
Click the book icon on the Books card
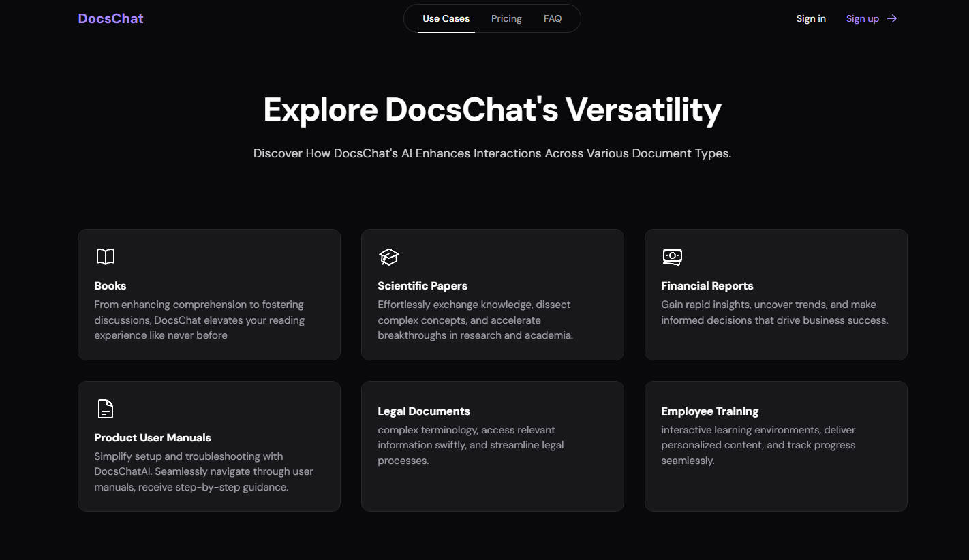[106, 257]
